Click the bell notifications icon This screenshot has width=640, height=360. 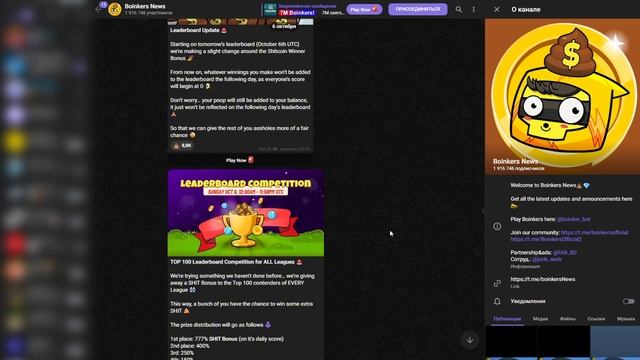(x=497, y=301)
